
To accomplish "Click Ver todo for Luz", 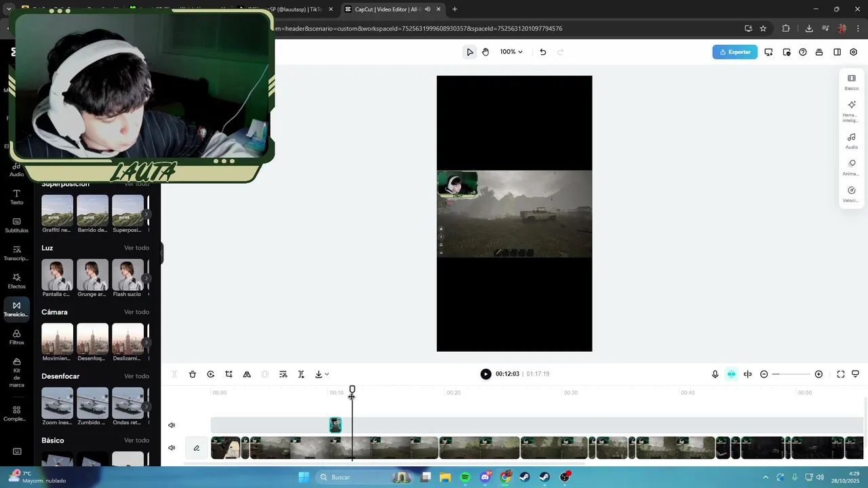I will [x=136, y=248].
